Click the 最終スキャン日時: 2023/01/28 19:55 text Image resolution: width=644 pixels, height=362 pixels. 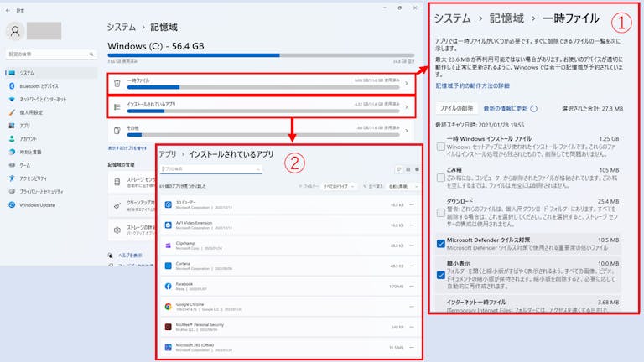pos(480,125)
